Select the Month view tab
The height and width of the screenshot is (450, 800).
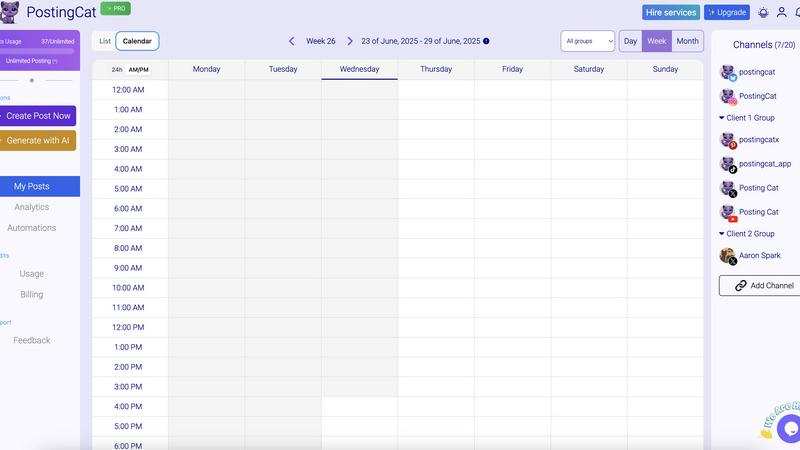click(x=687, y=41)
